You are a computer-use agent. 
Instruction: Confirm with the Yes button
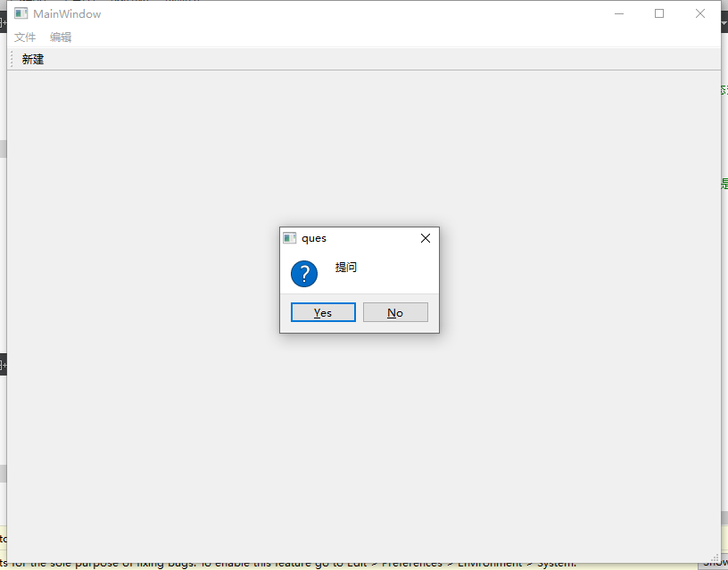[323, 312]
